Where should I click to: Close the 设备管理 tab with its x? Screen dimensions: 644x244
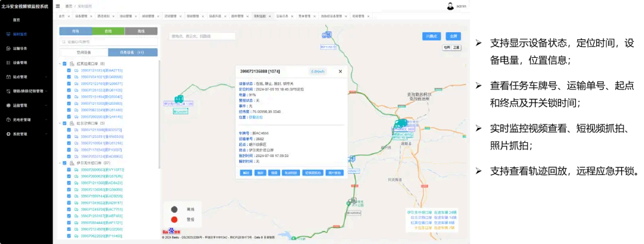click(91, 16)
